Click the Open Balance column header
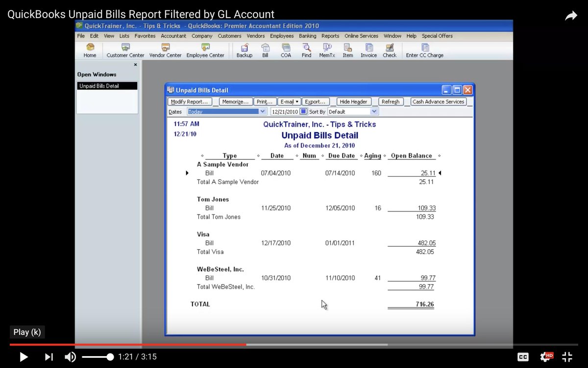588x368 pixels. click(x=411, y=156)
